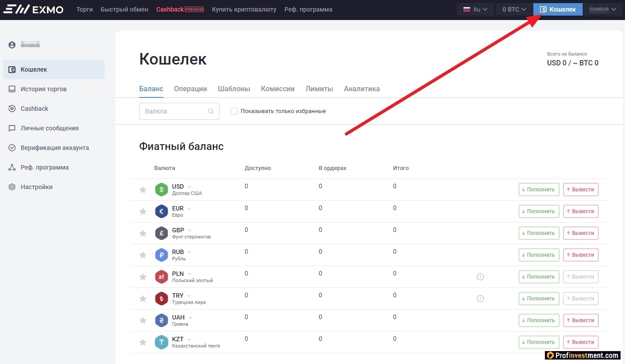Click the search magnifier in Валюта field

click(211, 111)
